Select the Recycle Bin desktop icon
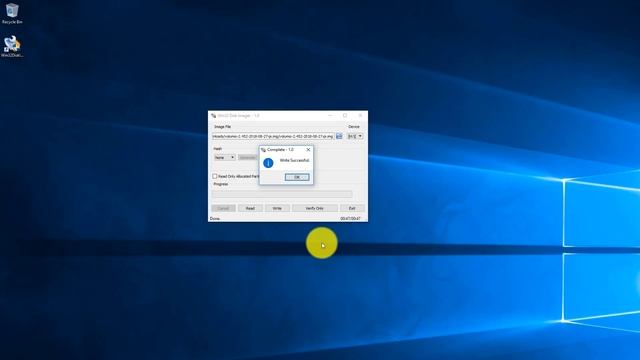This screenshot has width=640, height=360. (12, 13)
